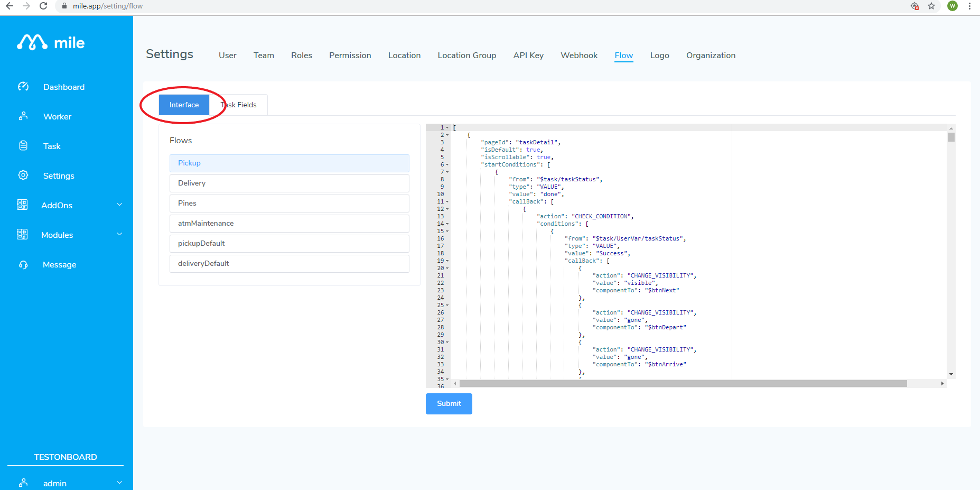
Task: Click the code editor horizontal scrollbar
Action: [x=683, y=383]
